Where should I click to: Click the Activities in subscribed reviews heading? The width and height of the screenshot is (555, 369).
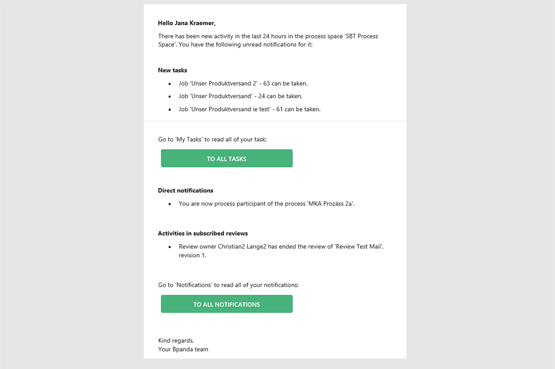pos(203,233)
